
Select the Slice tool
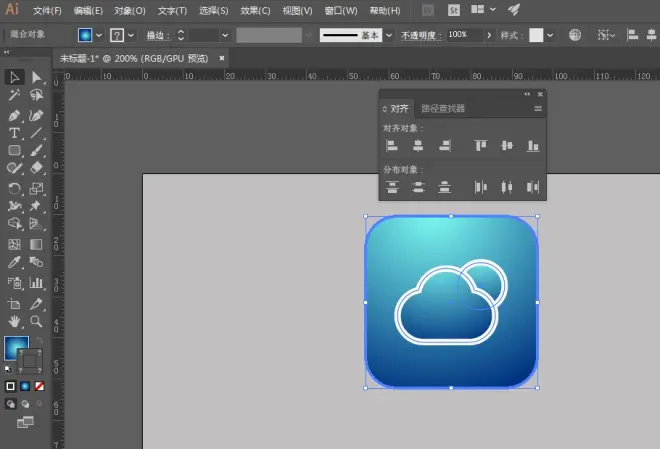point(36,303)
